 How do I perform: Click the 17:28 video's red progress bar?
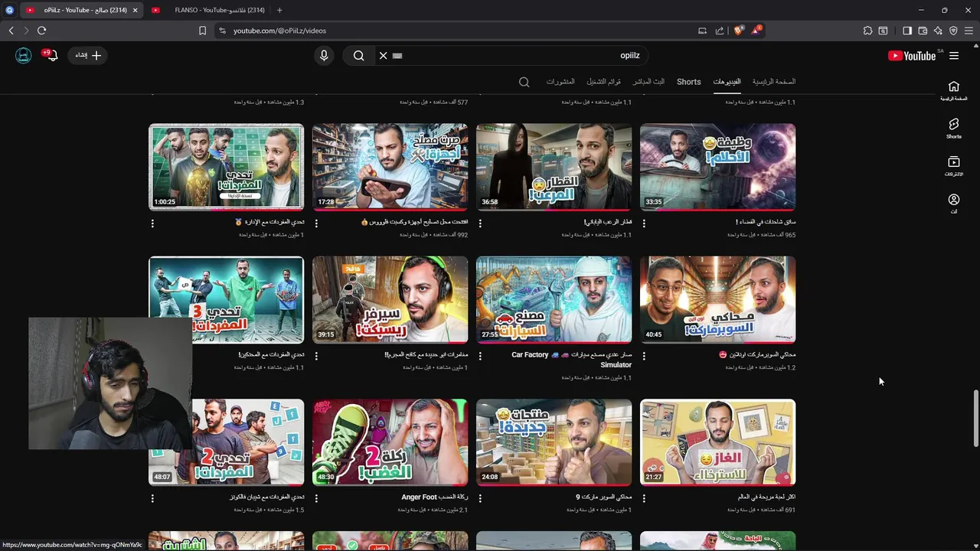point(390,209)
